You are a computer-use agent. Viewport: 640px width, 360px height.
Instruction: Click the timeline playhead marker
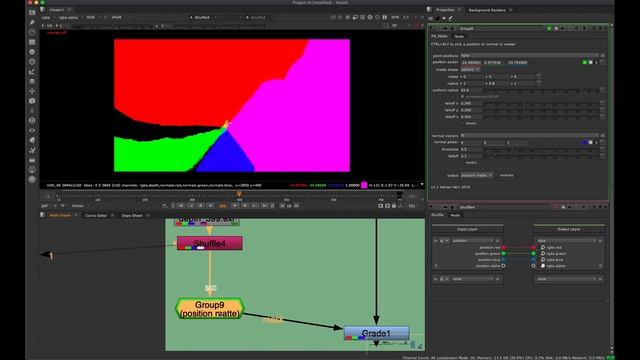(239, 195)
